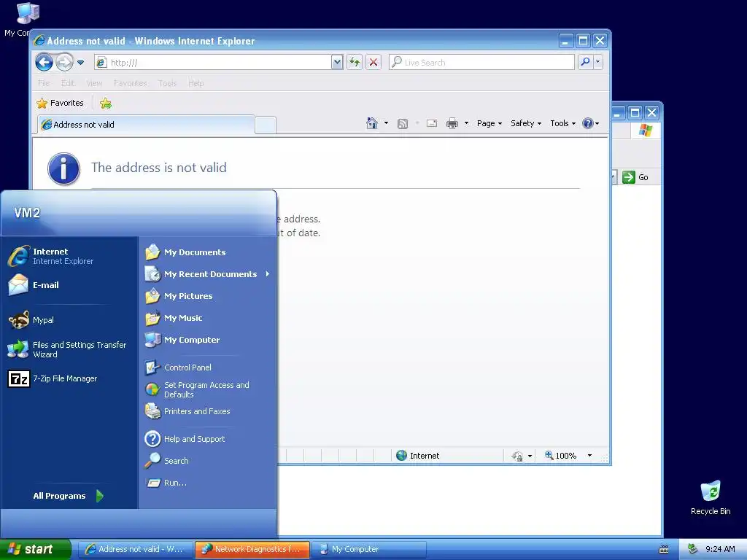Open the Run... dialog
The height and width of the screenshot is (560, 747).
[207, 483]
